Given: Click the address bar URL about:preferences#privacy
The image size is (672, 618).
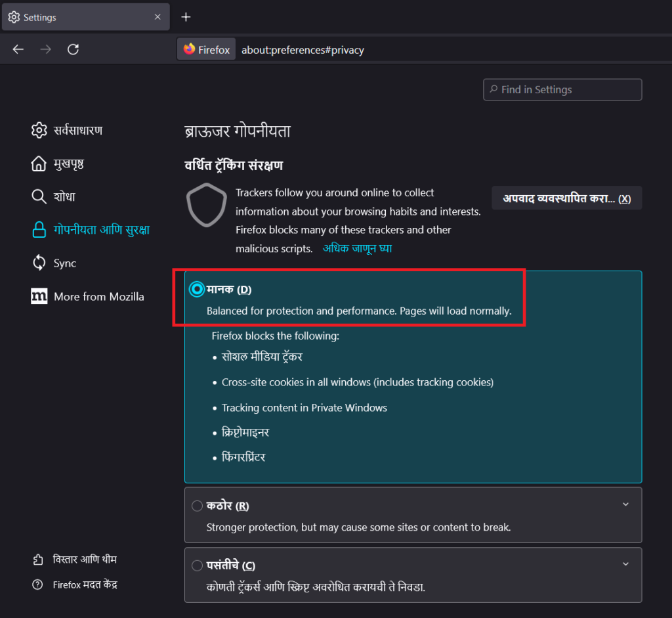Looking at the screenshot, I should [303, 50].
